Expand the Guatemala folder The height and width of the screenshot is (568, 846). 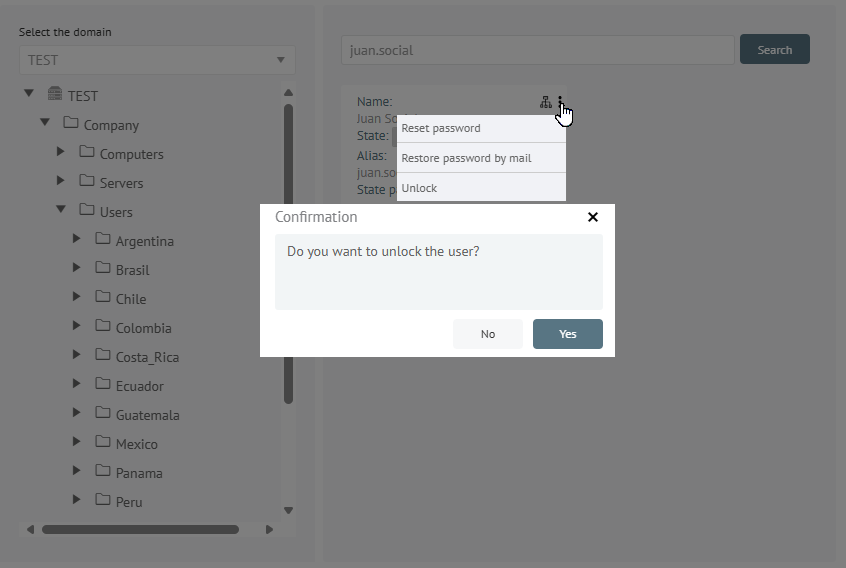click(x=77, y=413)
